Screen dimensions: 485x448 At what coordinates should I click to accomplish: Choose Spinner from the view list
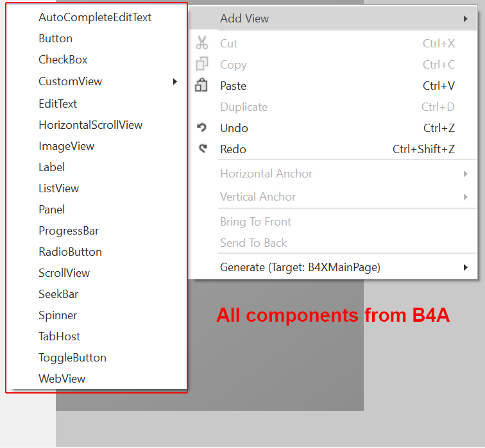coord(58,315)
